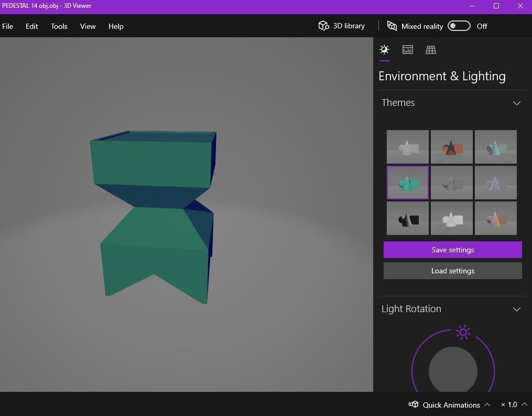Select the pale mint theme thumbnail in the top row

[x=496, y=147]
